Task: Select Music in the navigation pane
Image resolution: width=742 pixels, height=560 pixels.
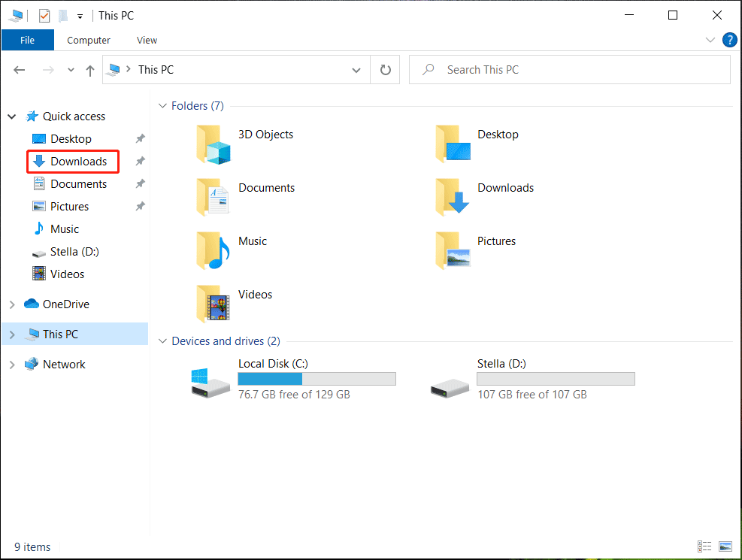Action: 64,229
